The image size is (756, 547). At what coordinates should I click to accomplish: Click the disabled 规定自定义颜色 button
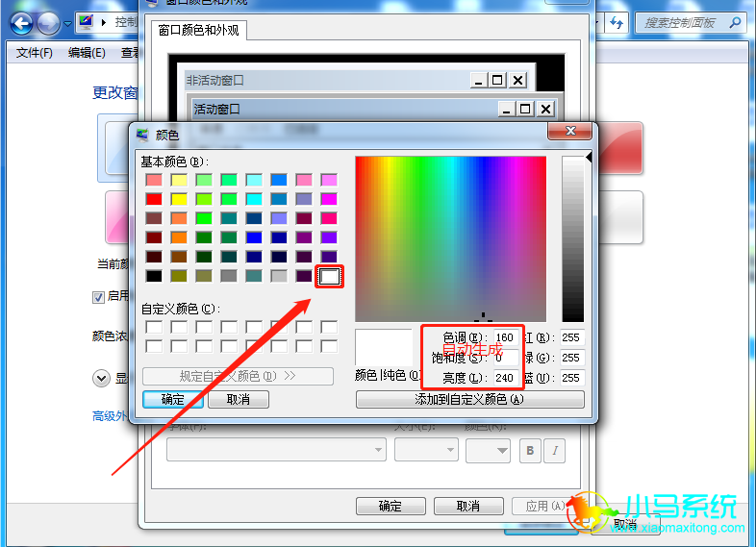coord(238,376)
